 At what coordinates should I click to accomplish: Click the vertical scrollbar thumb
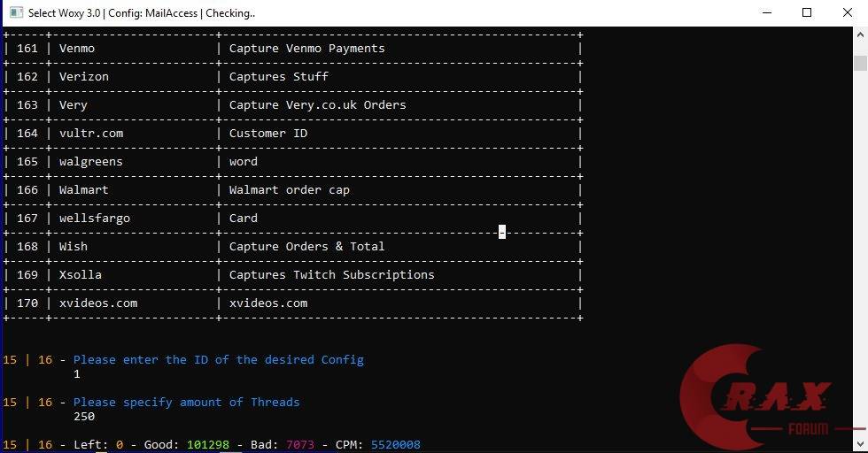860,63
